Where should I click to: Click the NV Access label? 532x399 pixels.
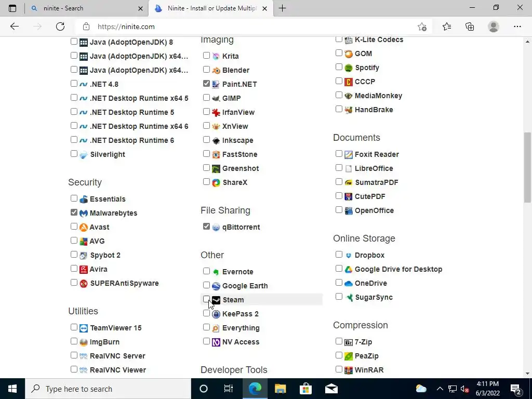(241, 342)
